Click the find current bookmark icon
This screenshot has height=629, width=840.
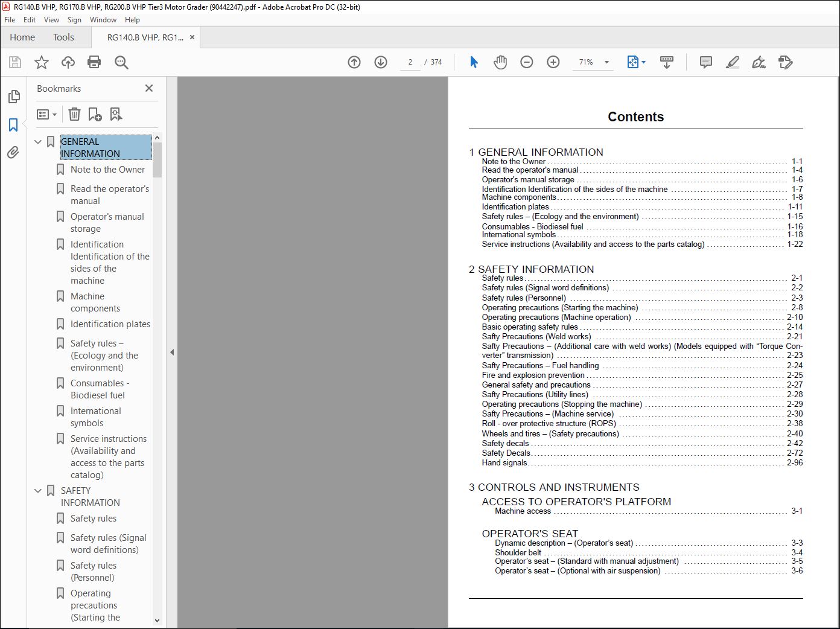116,114
